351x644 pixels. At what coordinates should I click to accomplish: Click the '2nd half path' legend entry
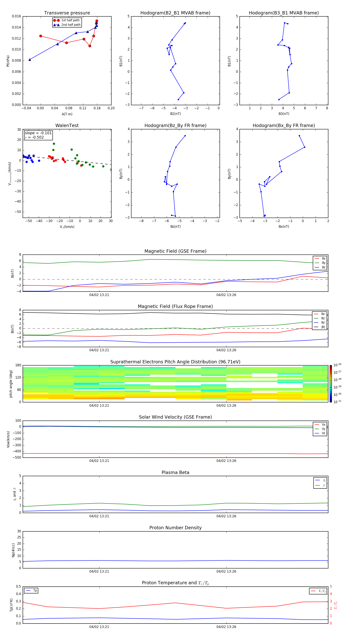[x=67, y=25]
